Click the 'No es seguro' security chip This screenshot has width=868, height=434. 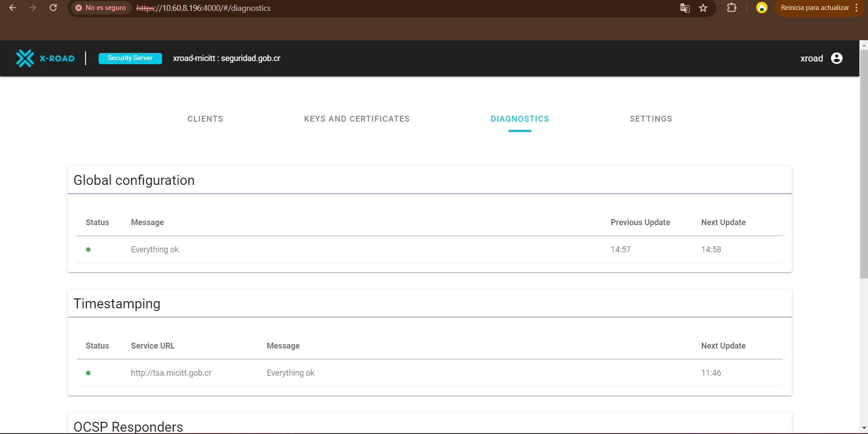pyautogui.click(x=101, y=8)
